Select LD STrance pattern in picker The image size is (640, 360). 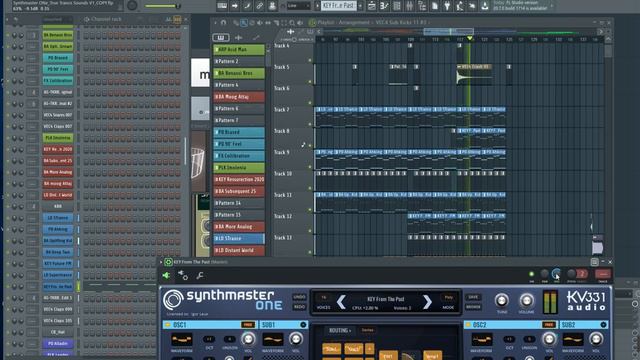239,238
